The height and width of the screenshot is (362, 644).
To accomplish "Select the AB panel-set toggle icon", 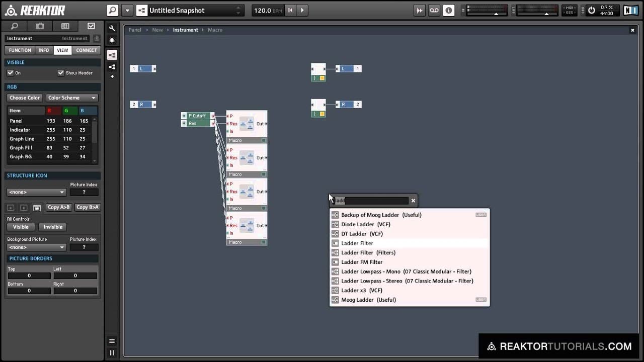I will click(x=37, y=208).
